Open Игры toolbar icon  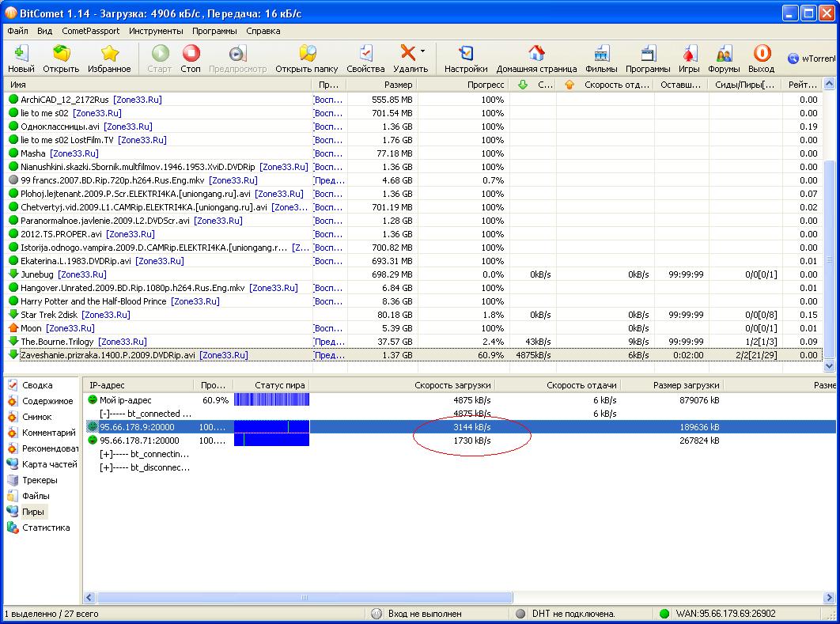(689, 54)
